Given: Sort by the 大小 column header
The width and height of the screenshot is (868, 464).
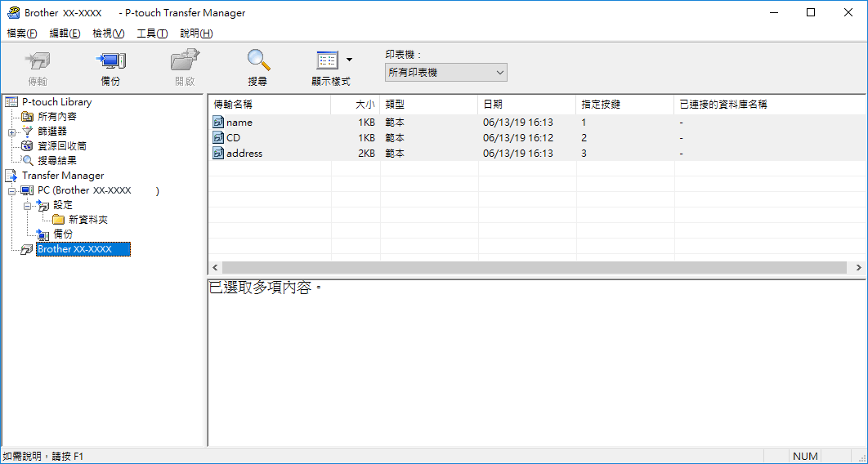Looking at the screenshot, I should (x=356, y=105).
